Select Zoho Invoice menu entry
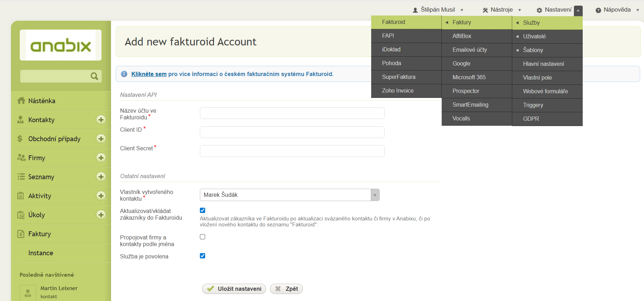 click(406, 90)
